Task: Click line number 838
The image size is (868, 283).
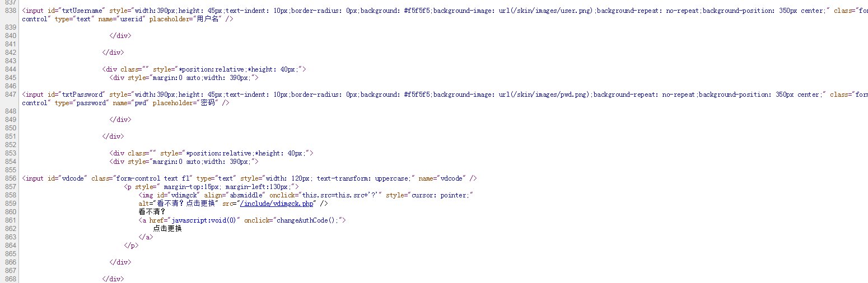Action: [x=10, y=11]
